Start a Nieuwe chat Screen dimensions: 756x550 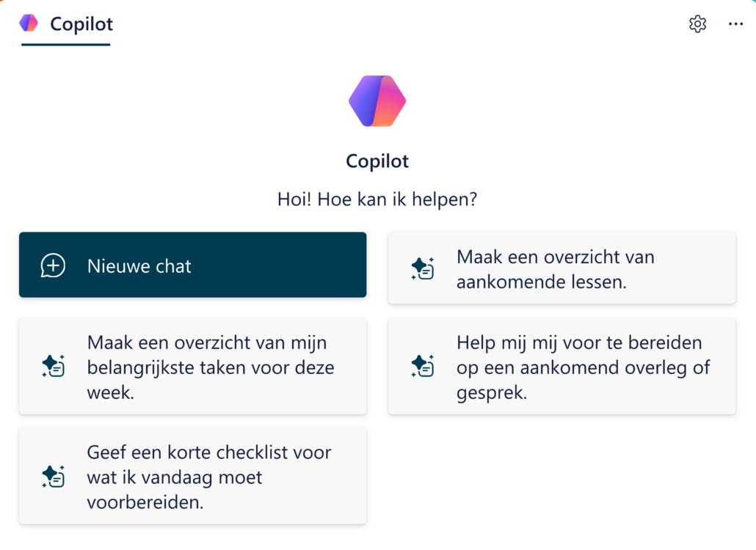pyautogui.click(x=192, y=265)
